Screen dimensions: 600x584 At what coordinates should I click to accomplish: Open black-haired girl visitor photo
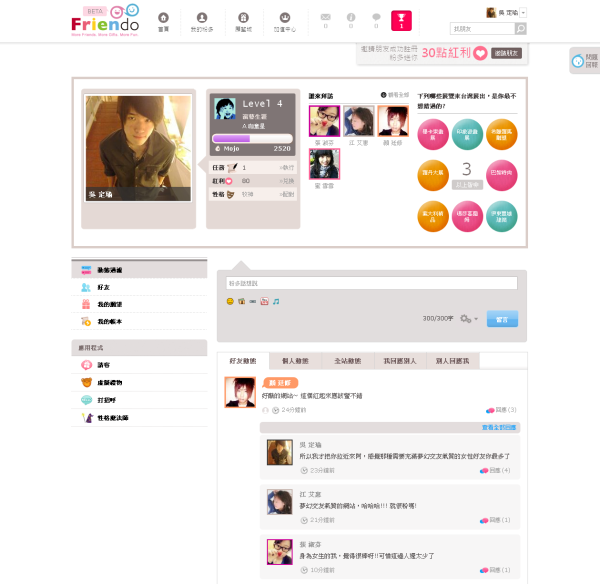click(x=324, y=164)
